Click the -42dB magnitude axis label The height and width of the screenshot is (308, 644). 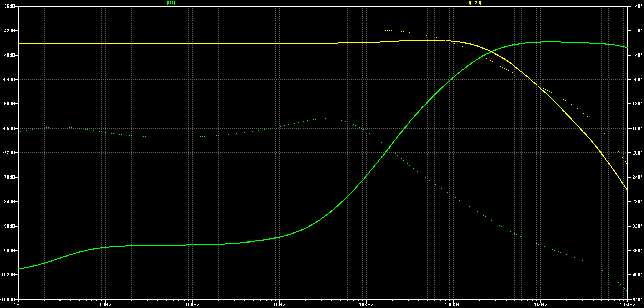pos(9,31)
